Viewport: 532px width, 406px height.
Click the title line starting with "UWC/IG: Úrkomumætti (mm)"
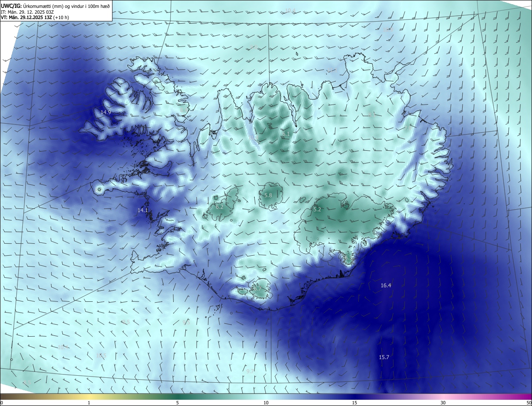point(55,6)
